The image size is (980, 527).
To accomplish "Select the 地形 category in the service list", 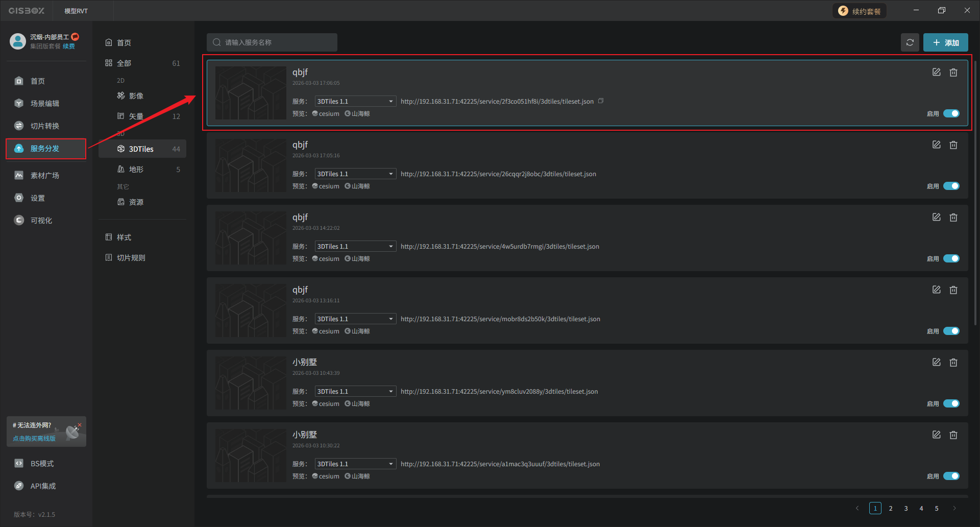I will click(136, 170).
